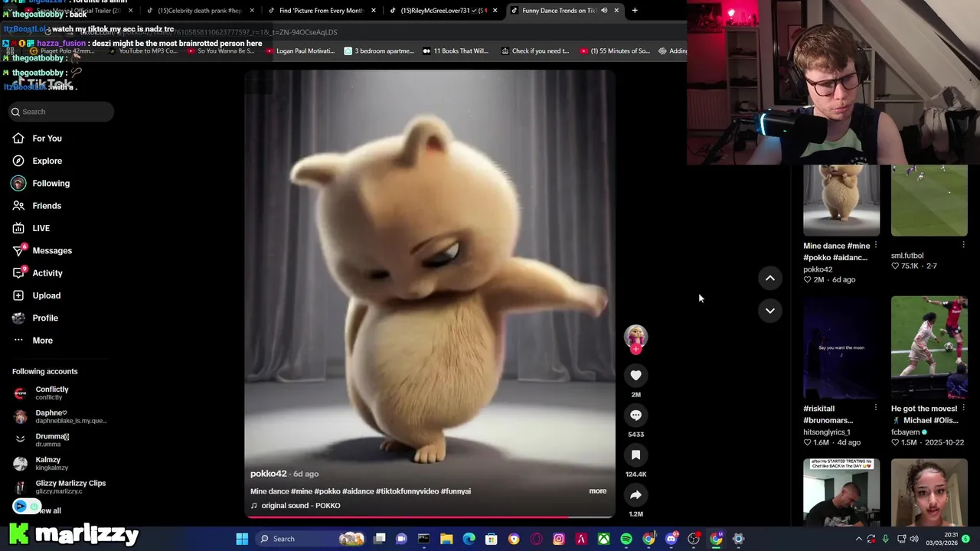The width and height of the screenshot is (980, 551).
Task: Open the Windows Start menu
Action: coord(242,539)
